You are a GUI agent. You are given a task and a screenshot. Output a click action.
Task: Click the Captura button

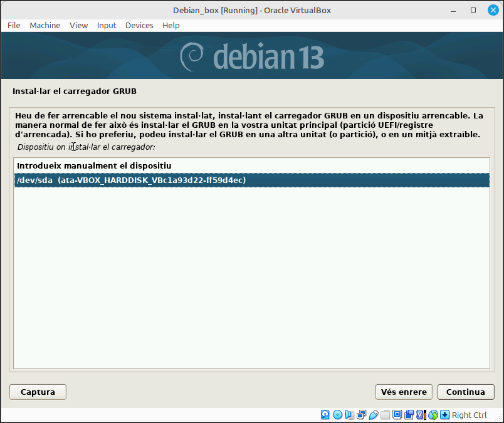(38, 392)
